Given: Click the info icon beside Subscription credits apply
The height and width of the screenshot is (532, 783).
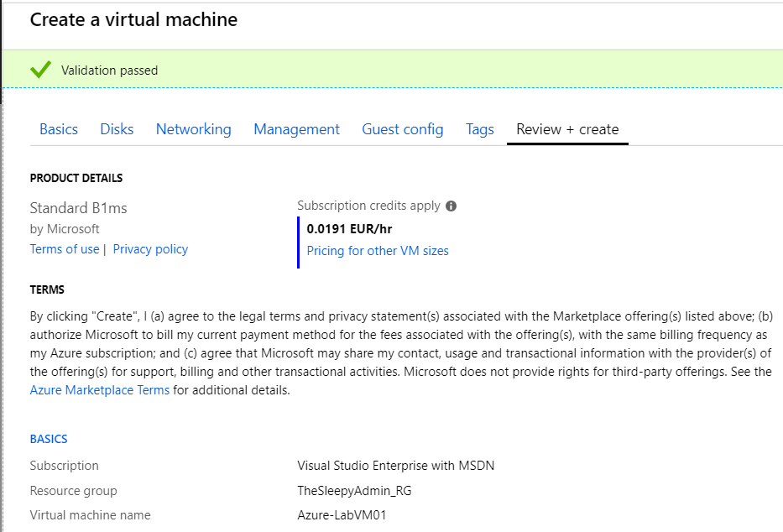Looking at the screenshot, I should click(452, 206).
